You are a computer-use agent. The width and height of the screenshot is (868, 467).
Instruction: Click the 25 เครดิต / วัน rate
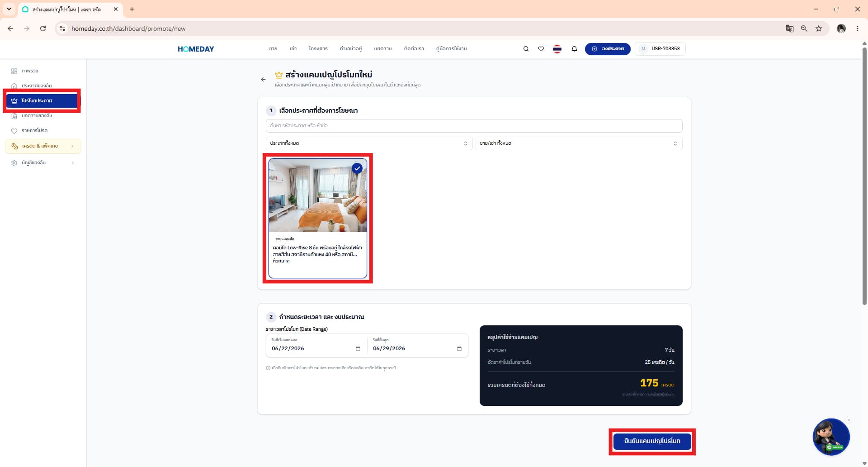coord(660,362)
